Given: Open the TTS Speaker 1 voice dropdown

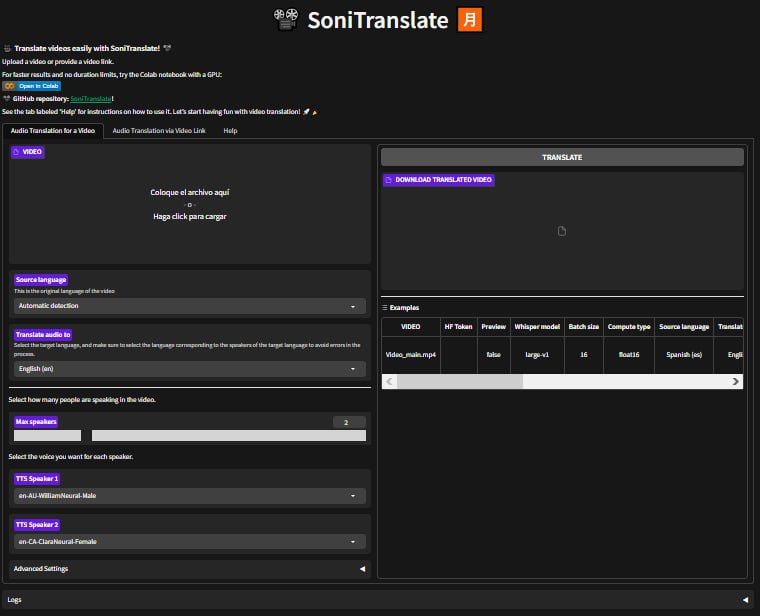Looking at the screenshot, I should click(190, 495).
